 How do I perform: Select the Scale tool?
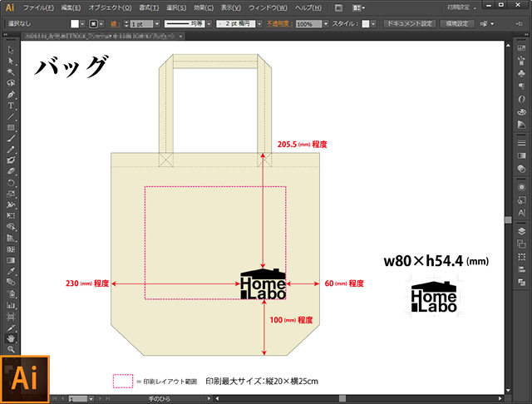pyautogui.click(x=11, y=194)
